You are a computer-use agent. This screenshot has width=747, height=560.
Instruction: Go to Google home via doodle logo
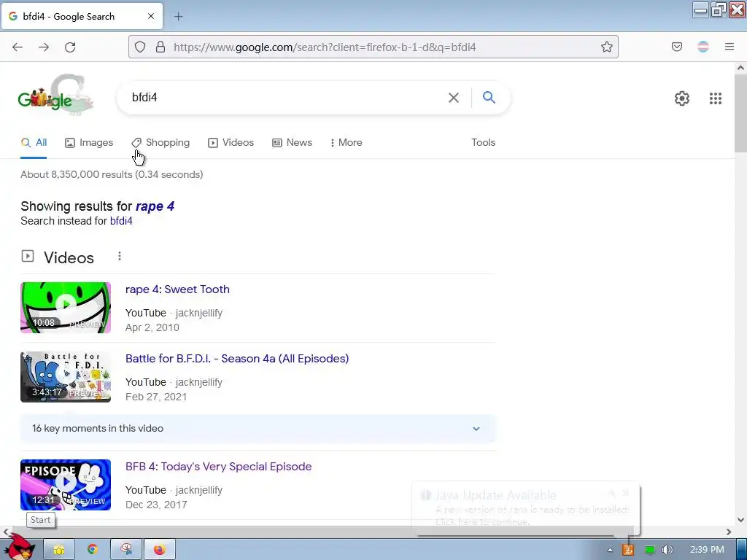click(55, 96)
